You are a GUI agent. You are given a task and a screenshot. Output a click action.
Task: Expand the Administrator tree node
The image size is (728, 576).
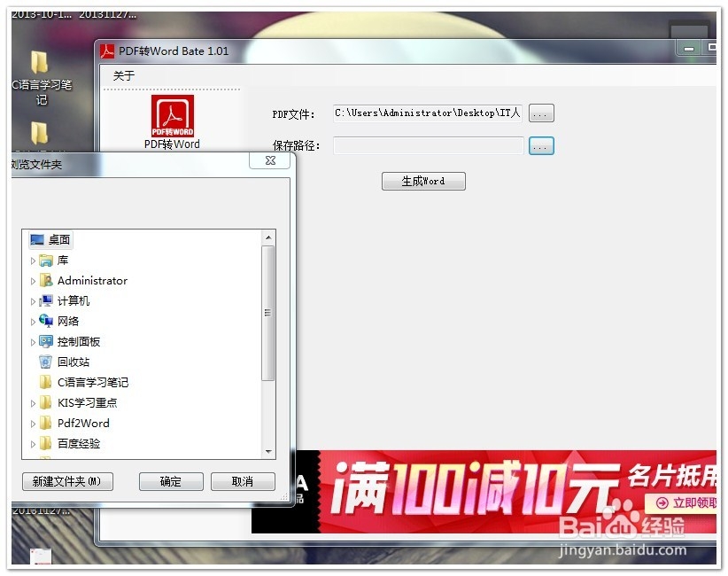33,281
